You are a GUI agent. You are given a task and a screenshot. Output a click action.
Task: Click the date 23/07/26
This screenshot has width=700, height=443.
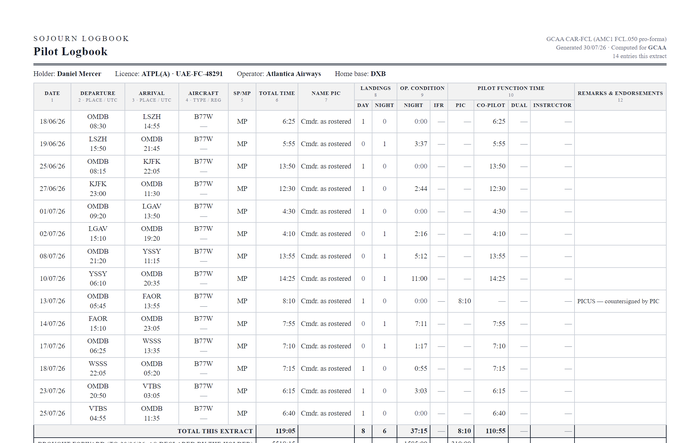click(x=52, y=391)
